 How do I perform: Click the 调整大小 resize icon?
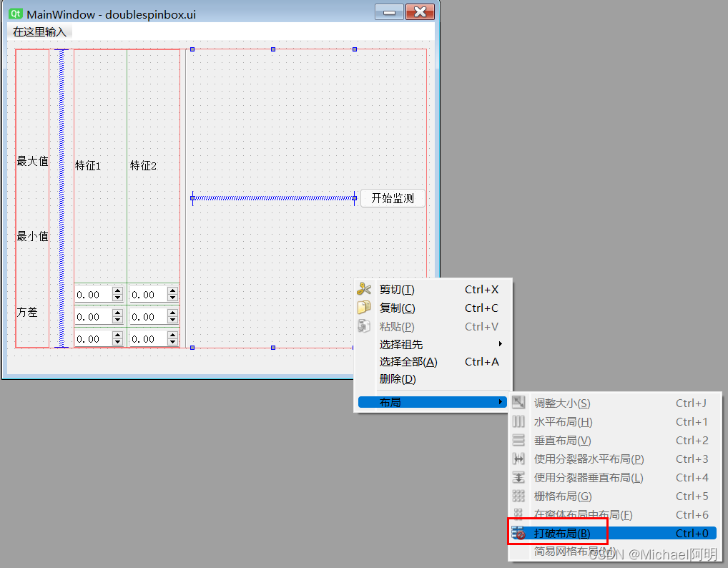[518, 403]
